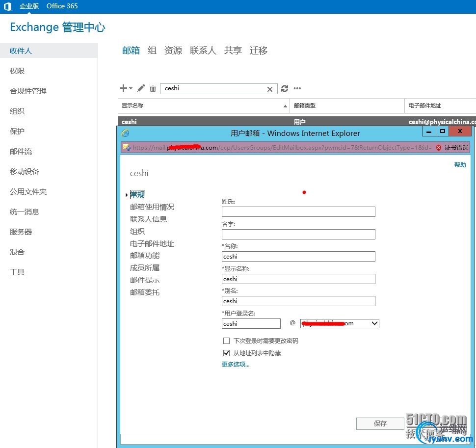Click the add new mailbox plus icon
Viewport: 476px width, 448px height.
click(123, 88)
